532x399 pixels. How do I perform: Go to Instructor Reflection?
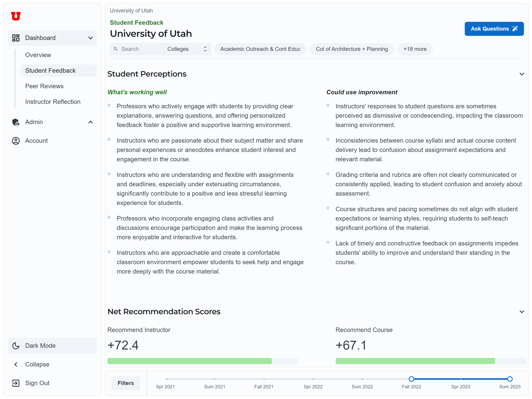tap(53, 102)
